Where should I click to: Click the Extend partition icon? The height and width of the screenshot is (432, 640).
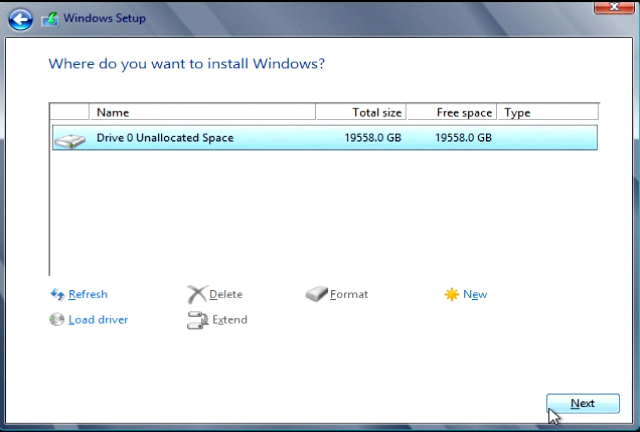(198, 320)
